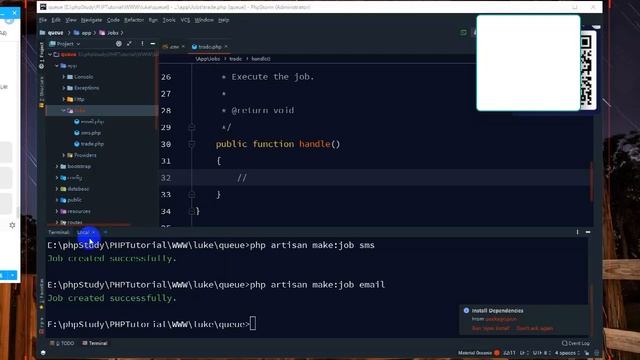
Task: Collapse the queue root project node
Action: [x=50, y=54]
